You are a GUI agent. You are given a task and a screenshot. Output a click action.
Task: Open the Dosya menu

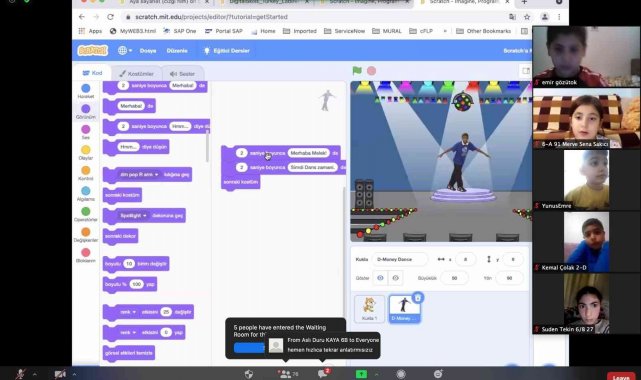(148, 51)
